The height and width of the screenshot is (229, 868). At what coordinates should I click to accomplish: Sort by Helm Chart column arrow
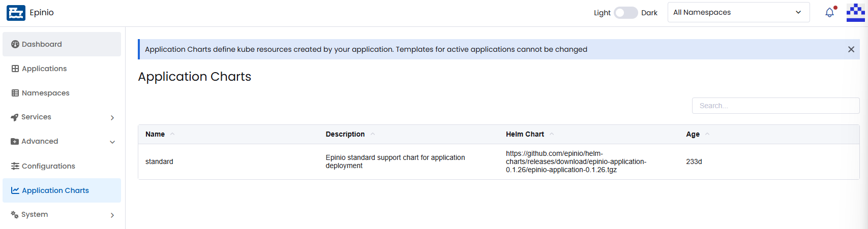pos(552,134)
